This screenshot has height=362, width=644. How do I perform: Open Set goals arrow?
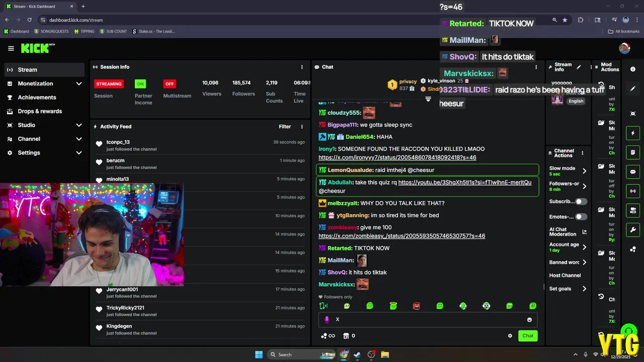[x=584, y=289]
